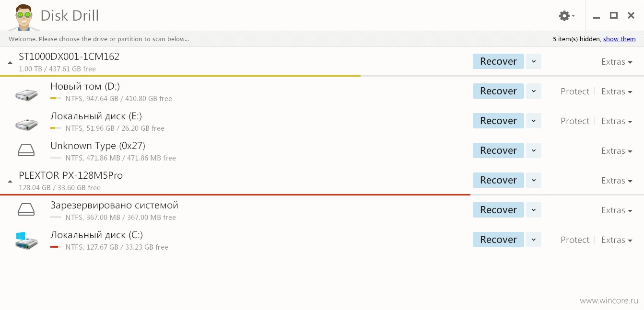This screenshot has height=310, width=644.
Task: Open Extras menu for ST1000DX001-1CM162
Action: pos(617,62)
